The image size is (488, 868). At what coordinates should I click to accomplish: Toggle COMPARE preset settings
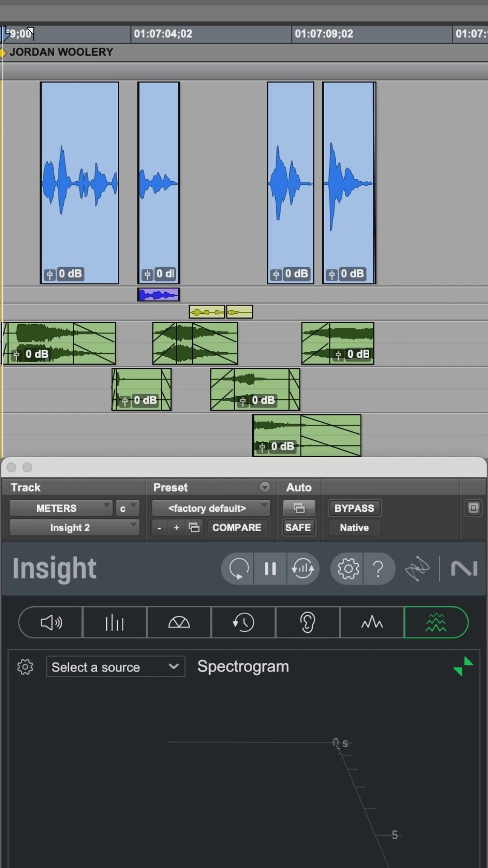[x=237, y=528]
